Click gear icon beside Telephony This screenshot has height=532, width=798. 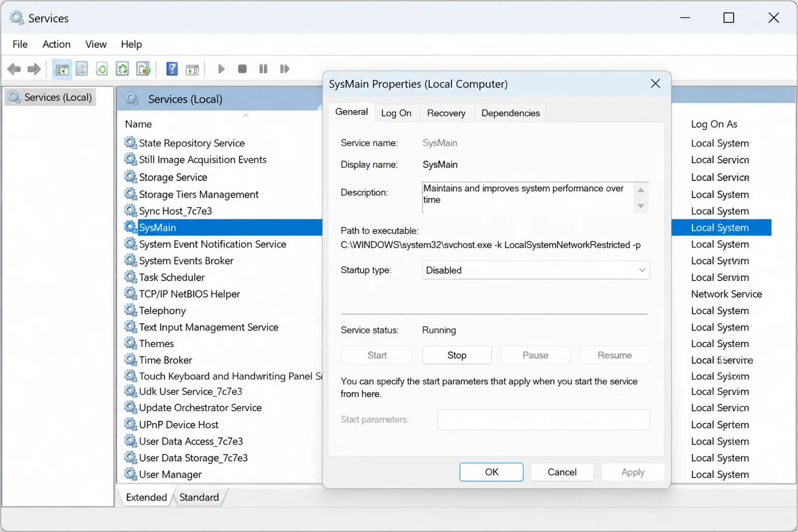tap(130, 310)
